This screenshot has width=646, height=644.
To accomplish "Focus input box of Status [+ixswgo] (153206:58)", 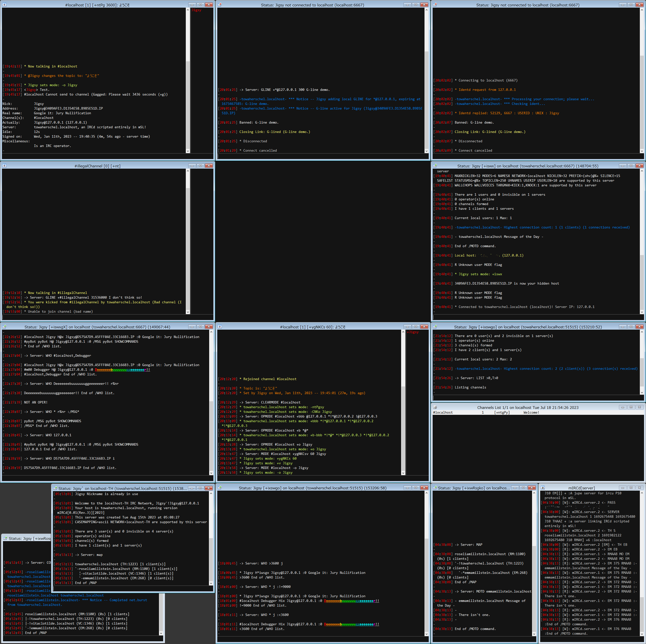I will click(323, 639).
